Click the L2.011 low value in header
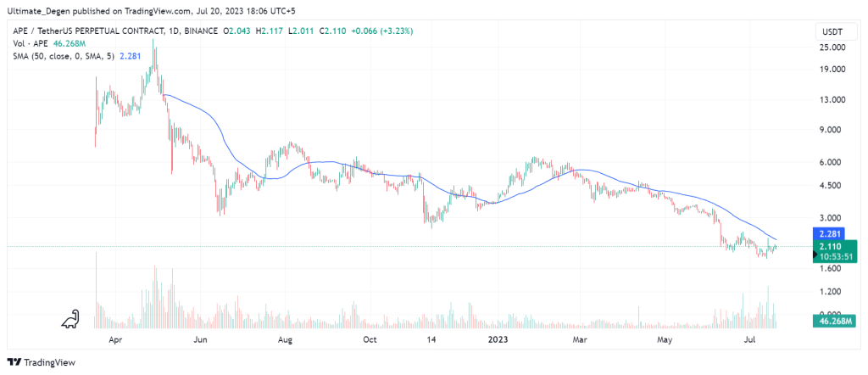 pyautogui.click(x=299, y=31)
